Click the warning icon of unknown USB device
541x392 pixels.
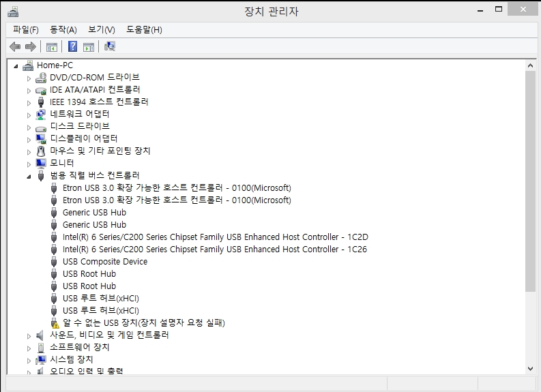54,323
